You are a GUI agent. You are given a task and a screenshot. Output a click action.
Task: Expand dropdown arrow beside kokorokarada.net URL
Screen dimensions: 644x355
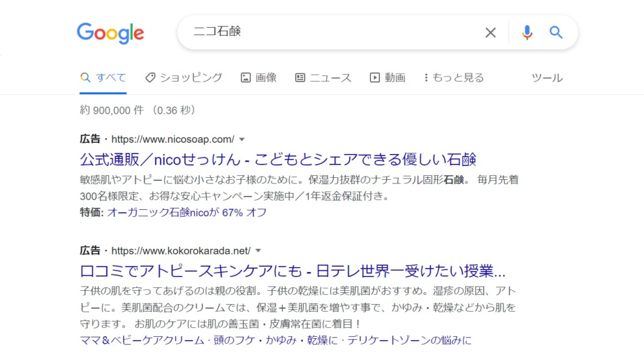(258, 251)
